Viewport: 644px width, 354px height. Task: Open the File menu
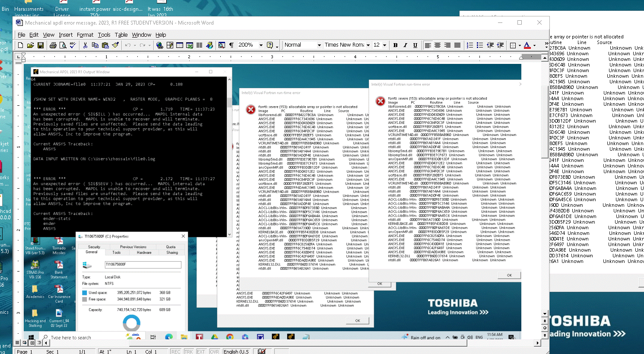[x=22, y=35]
